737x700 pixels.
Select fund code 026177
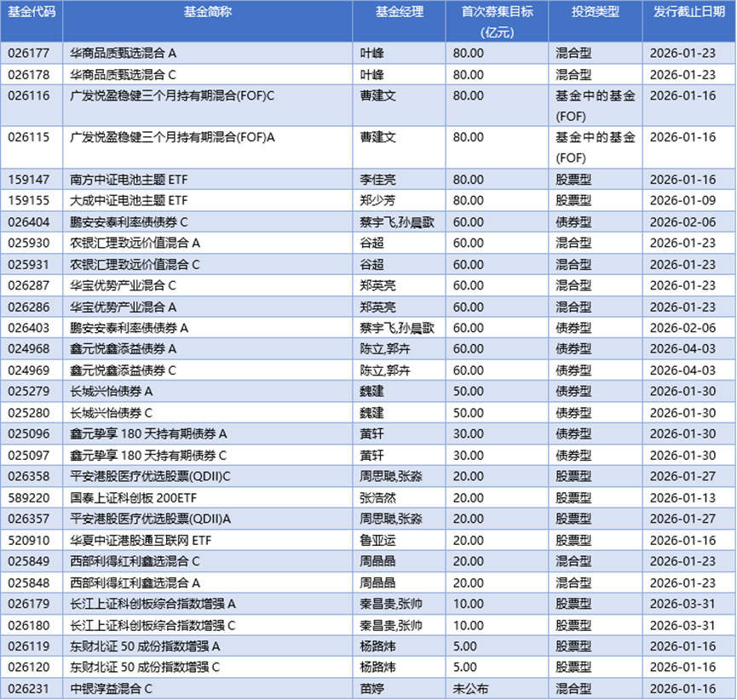click(x=32, y=52)
